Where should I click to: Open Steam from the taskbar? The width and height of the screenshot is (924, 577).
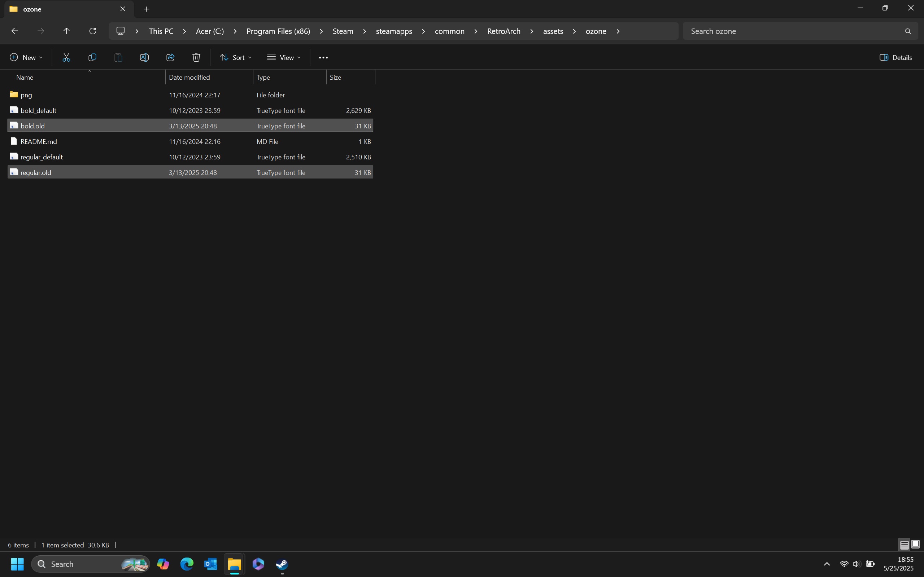click(282, 564)
